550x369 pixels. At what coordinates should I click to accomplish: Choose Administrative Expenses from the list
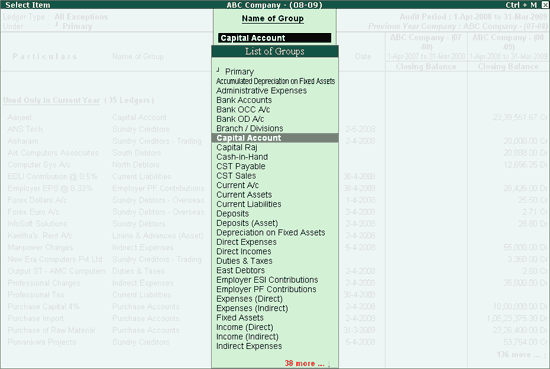[x=261, y=90]
